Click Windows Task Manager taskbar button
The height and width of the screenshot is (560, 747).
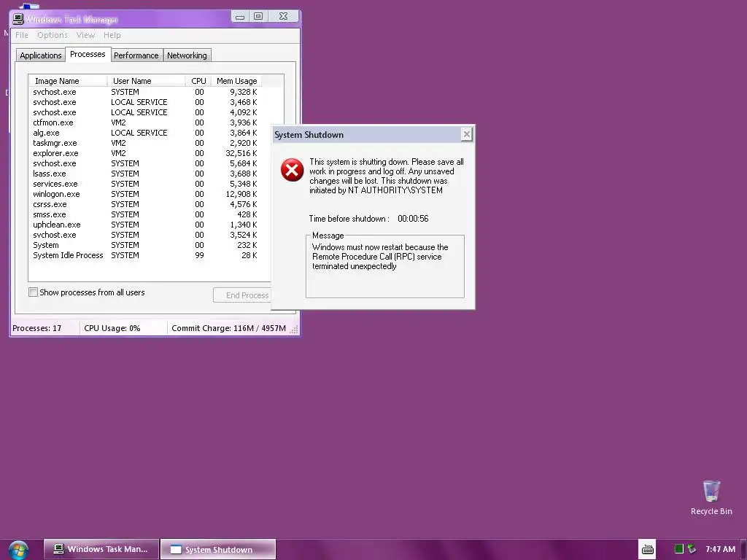(101, 550)
